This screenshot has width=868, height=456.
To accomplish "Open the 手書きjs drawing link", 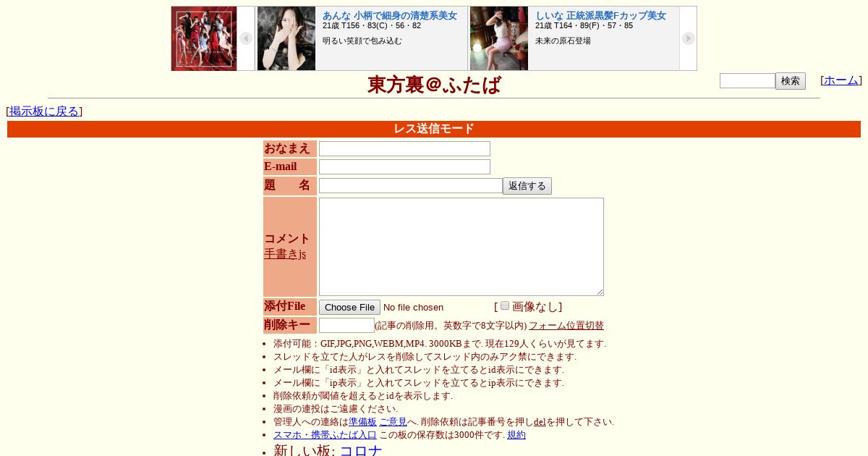I will 285,254.
